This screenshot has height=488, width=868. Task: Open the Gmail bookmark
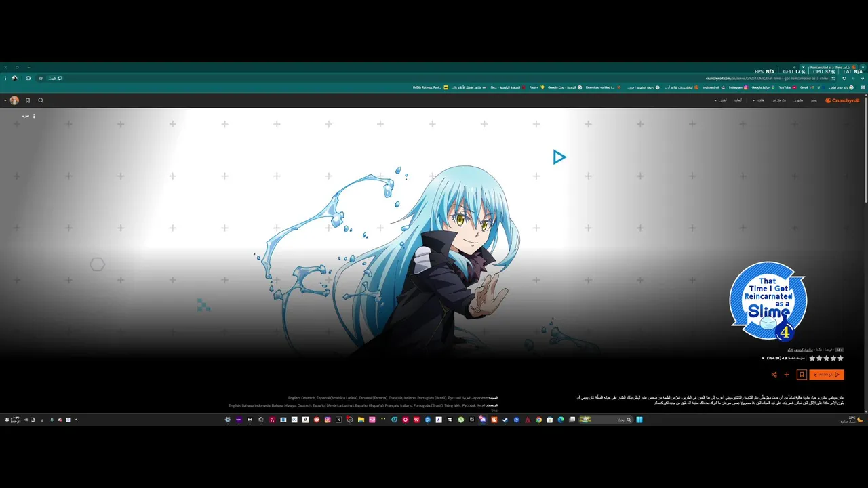coord(807,87)
